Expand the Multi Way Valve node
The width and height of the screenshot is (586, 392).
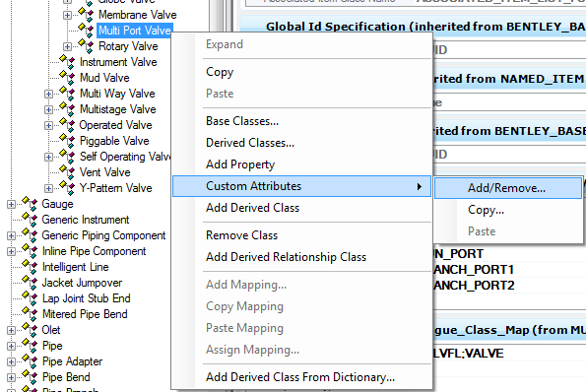coord(48,94)
